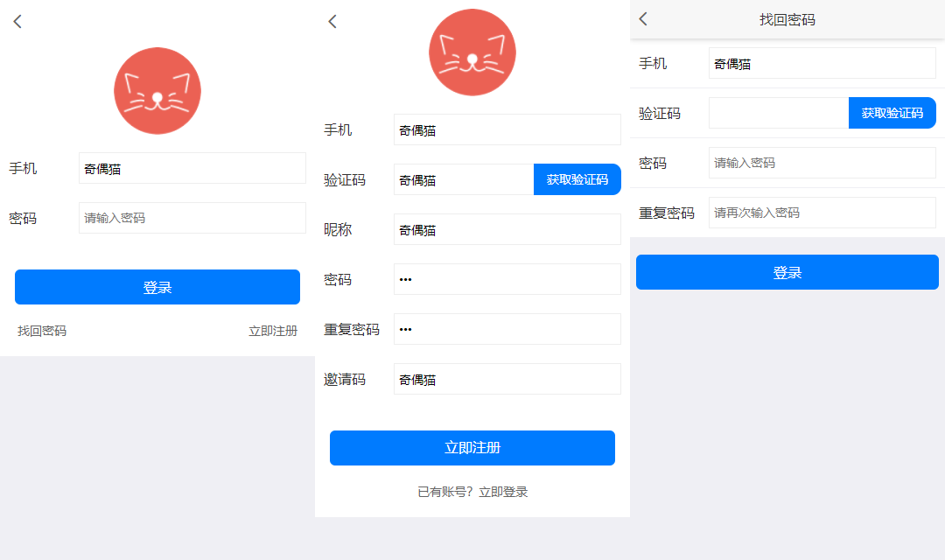This screenshot has height=560, width=945.
Task: Go back from the login screen
Action: click(x=17, y=22)
